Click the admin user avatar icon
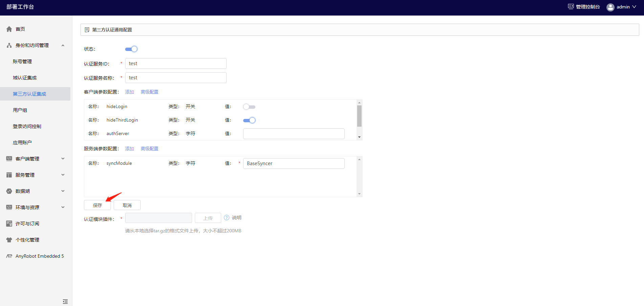This screenshot has width=644, height=306. tap(611, 7)
